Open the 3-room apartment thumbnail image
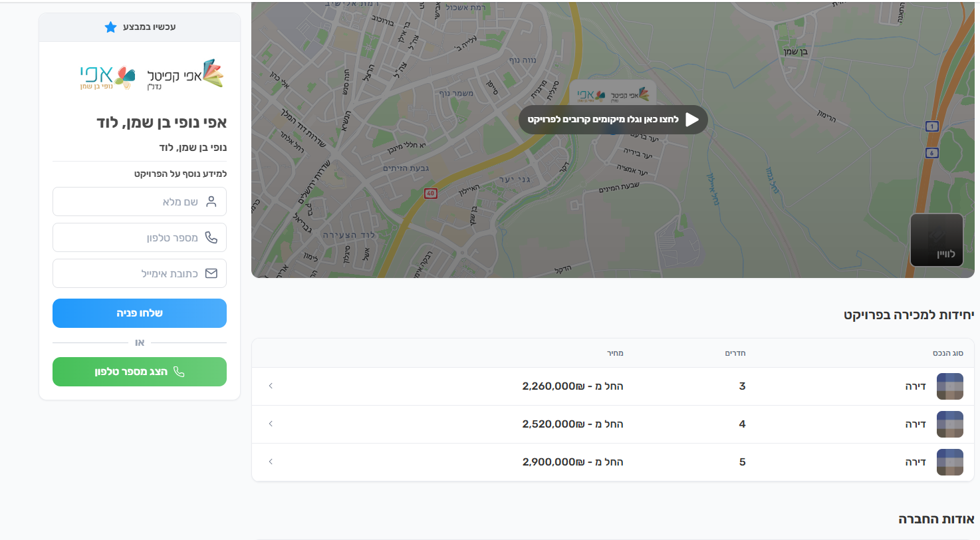The width and height of the screenshot is (980, 540). 949,386
